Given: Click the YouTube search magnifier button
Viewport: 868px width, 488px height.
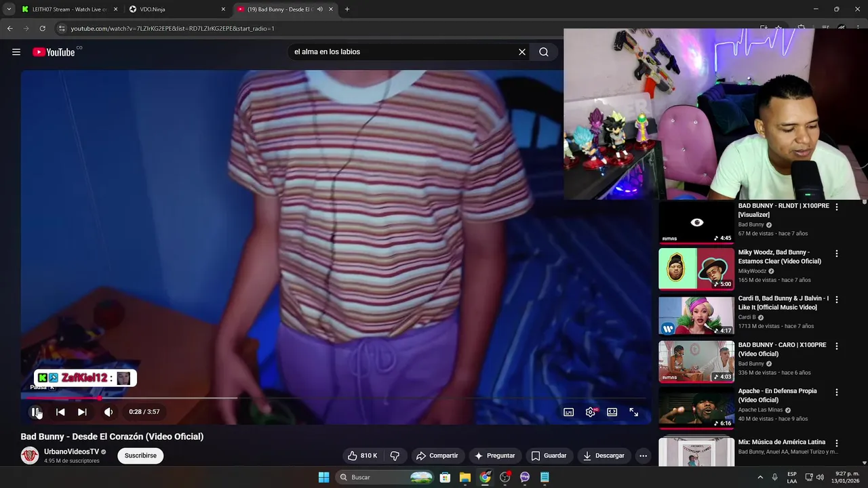Looking at the screenshot, I should pos(544,52).
